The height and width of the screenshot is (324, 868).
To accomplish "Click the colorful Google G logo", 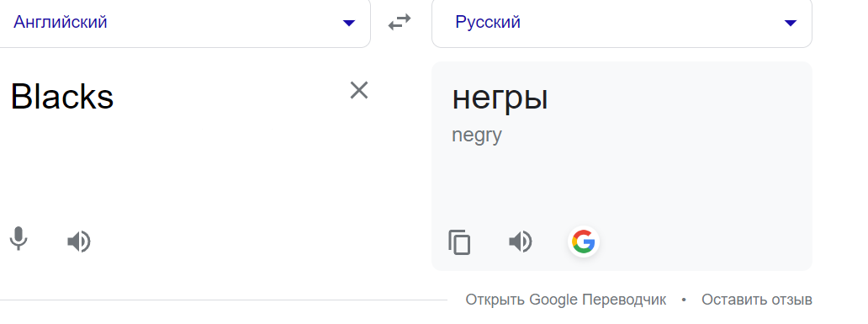I will (x=584, y=242).
